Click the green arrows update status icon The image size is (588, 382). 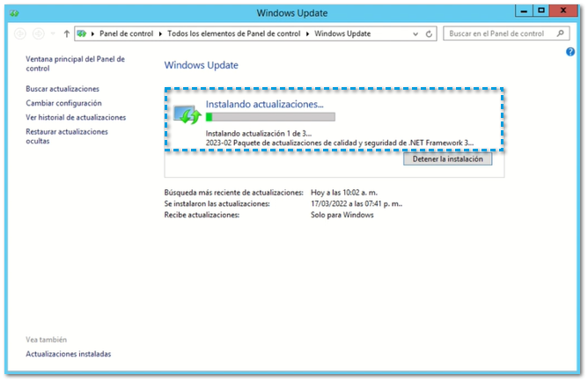(187, 114)
